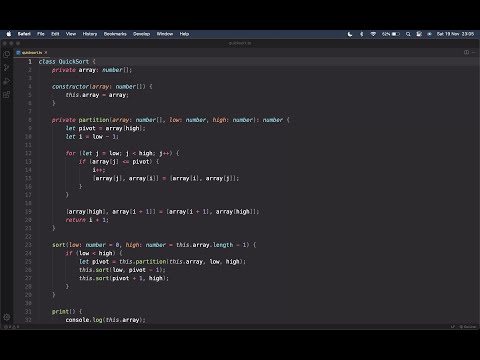Click the date and time clock
The height and width of the screenshot is (360, 480).
(x=455, y=34)
